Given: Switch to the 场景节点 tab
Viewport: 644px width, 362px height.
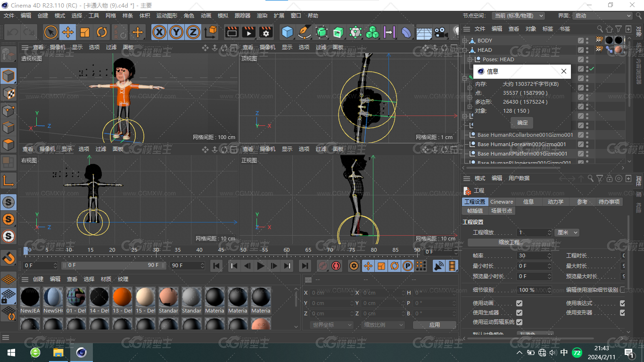Looking at the screenshot, I should pyautogui.click(x=502, y=211).
